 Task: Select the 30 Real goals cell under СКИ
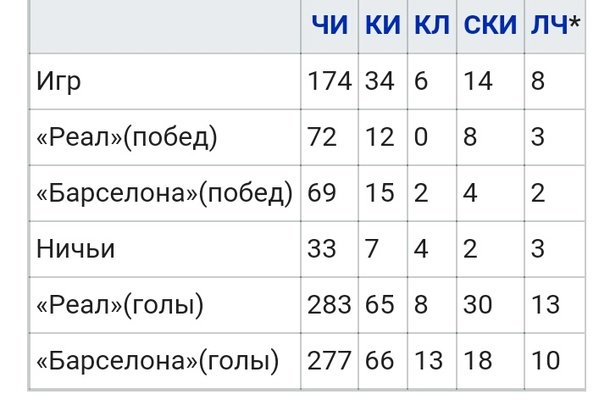tap(478, 305)
